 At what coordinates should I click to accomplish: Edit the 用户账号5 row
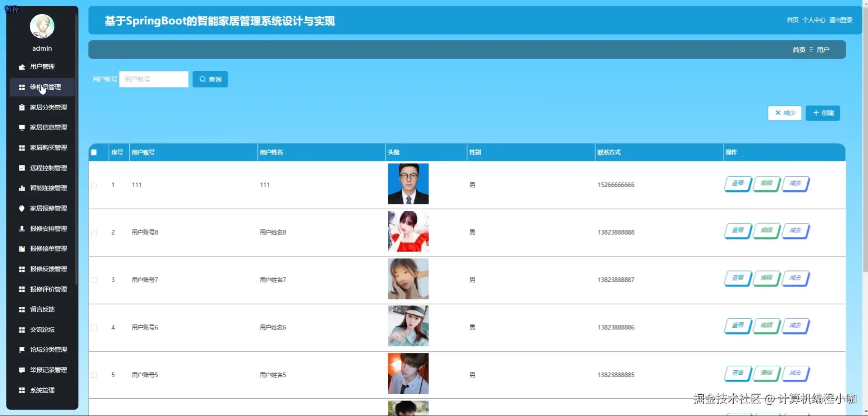[x=766, y=373]
